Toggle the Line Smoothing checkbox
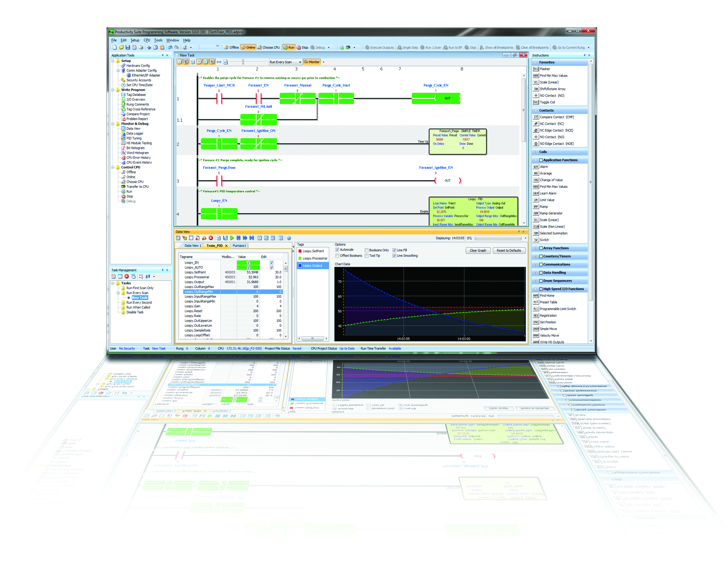 [x=394, y=256]
